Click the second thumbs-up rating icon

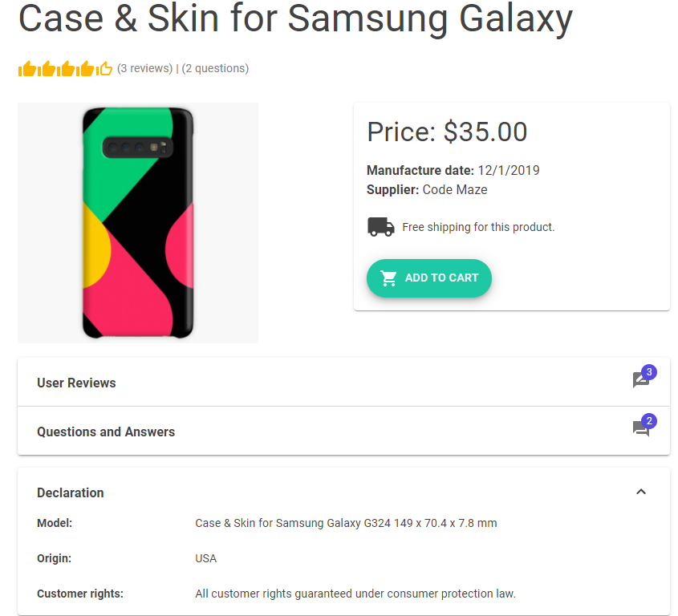(47, 69)
